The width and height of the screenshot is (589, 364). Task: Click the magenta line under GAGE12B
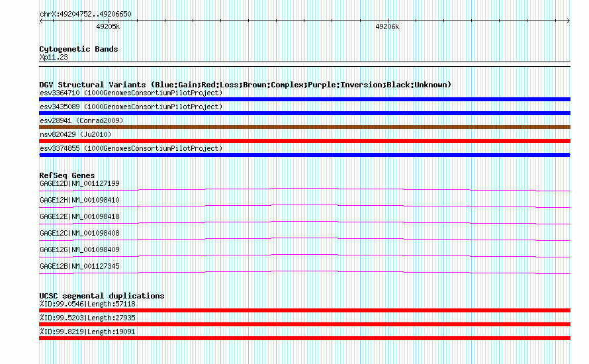click(x=304, y=272)
